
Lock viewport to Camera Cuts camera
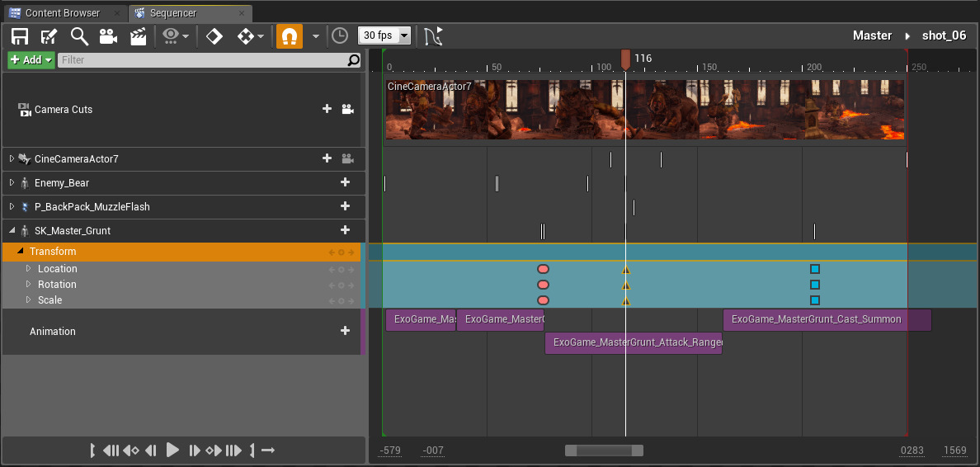pyautogui.click(x=347, y=109)
